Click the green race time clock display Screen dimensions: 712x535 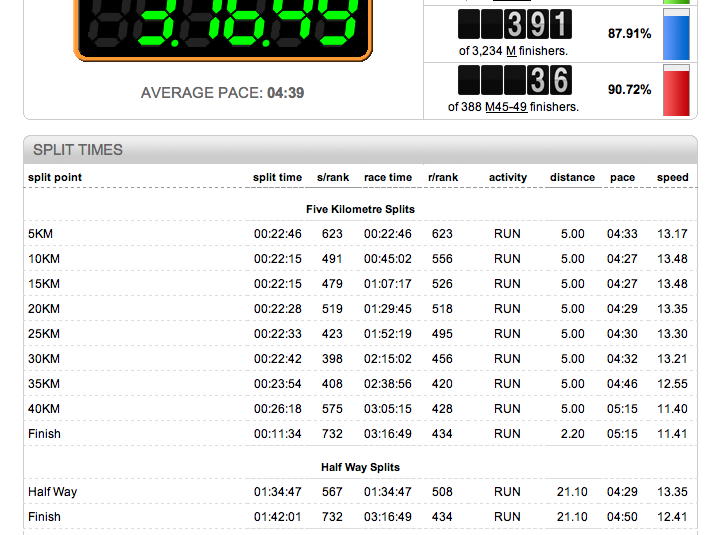click(223, 28)
